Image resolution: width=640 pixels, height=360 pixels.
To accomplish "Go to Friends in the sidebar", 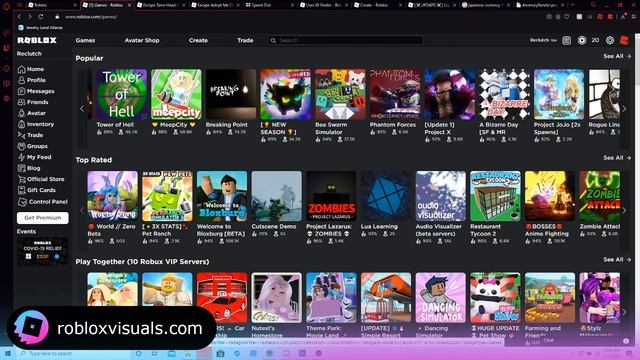I will 33,102.
